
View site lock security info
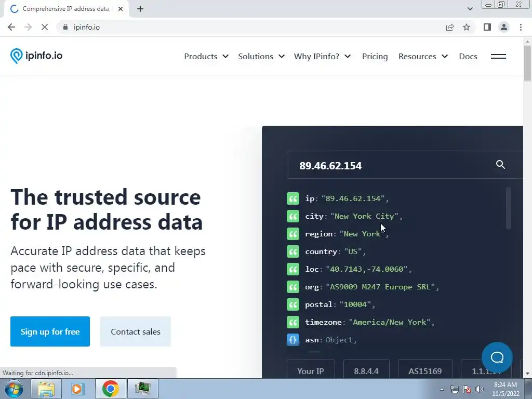(x=65, y=27)
